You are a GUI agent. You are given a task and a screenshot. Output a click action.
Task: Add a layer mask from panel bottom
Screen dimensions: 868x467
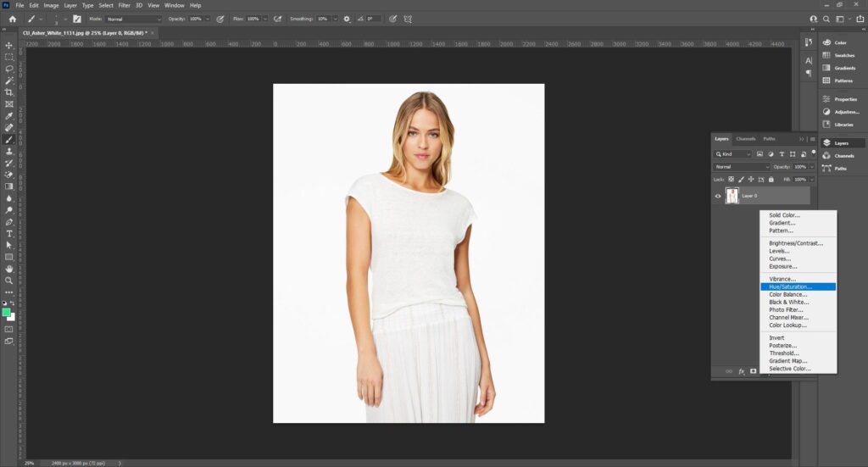tap(753, 371)
